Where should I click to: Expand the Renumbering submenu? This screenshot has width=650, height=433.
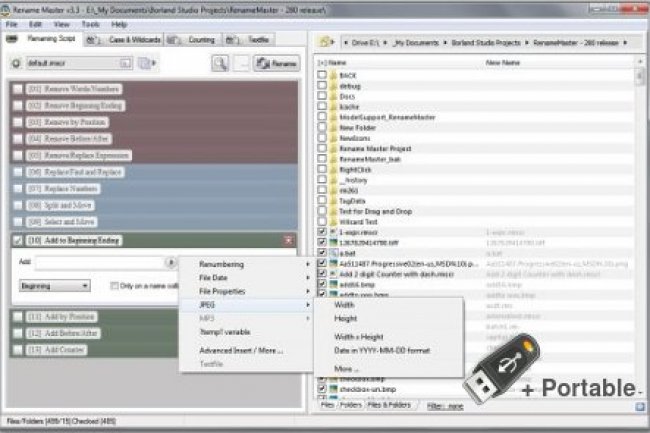coord(246,264)
